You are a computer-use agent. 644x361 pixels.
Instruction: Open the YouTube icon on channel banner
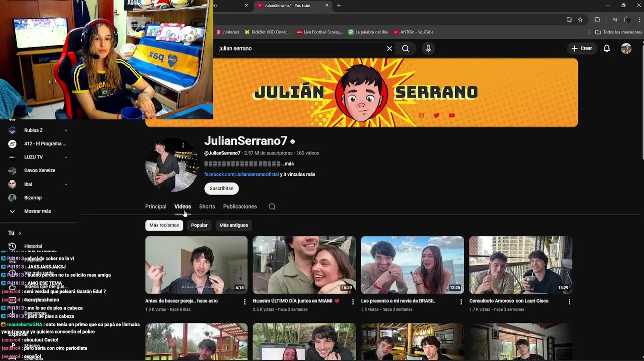[452, 115]
